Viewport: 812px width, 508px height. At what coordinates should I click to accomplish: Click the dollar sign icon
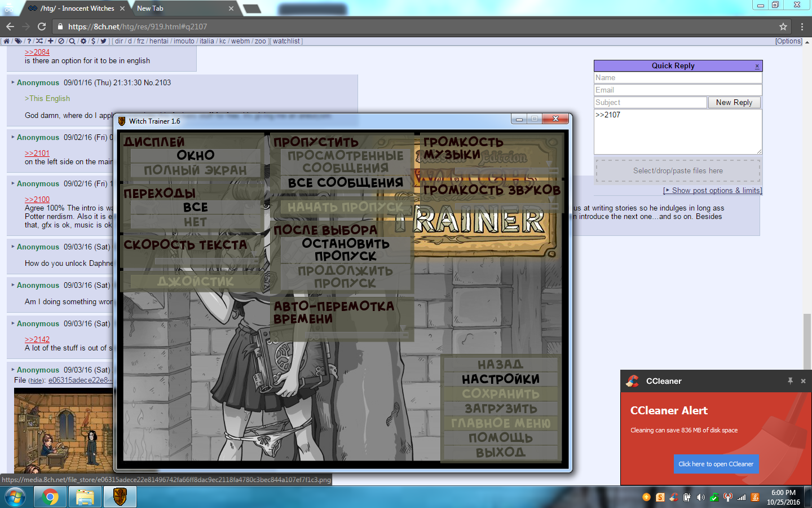coord(93,41)
